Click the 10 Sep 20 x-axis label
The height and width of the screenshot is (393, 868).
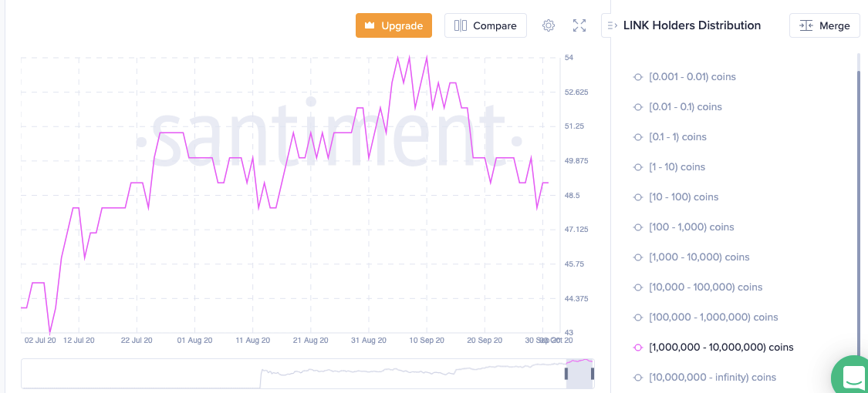coord(426,341)
